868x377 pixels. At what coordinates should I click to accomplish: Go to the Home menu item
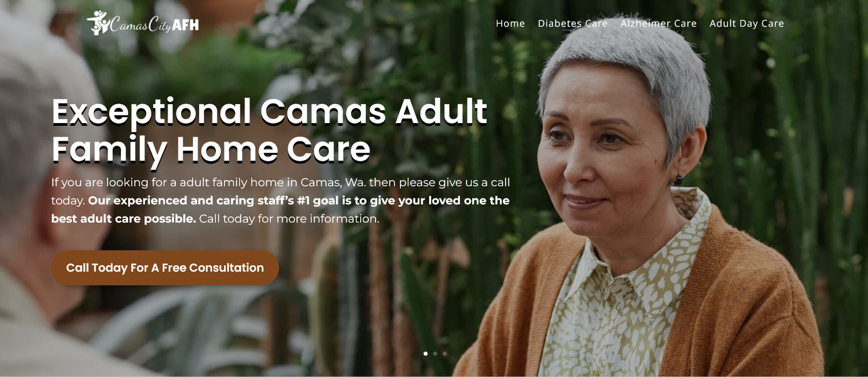coord(510,23)
